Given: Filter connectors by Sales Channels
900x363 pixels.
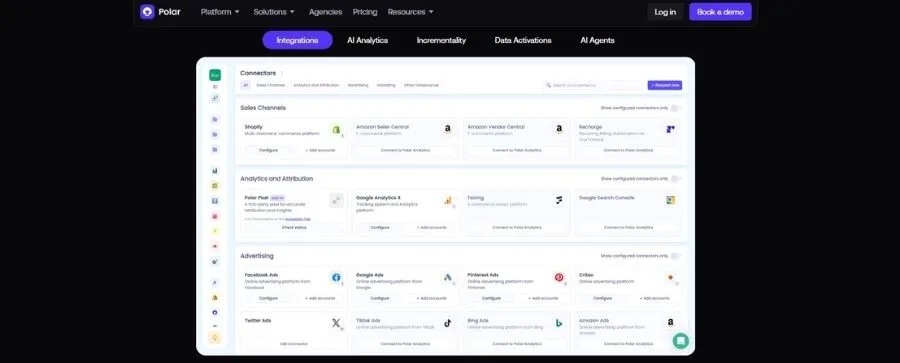Looking at the screenshot, I should [x=270, y=85].
